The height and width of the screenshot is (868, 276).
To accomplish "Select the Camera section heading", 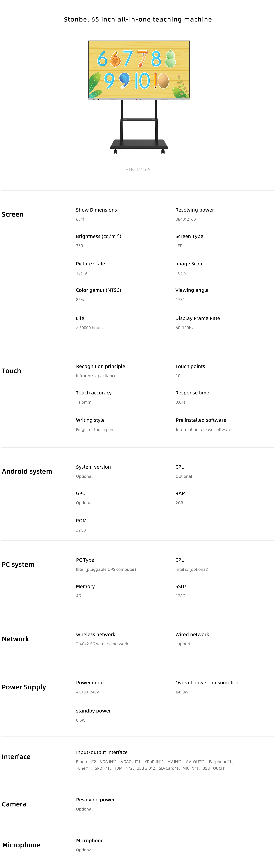I will [x=14, y=804].
